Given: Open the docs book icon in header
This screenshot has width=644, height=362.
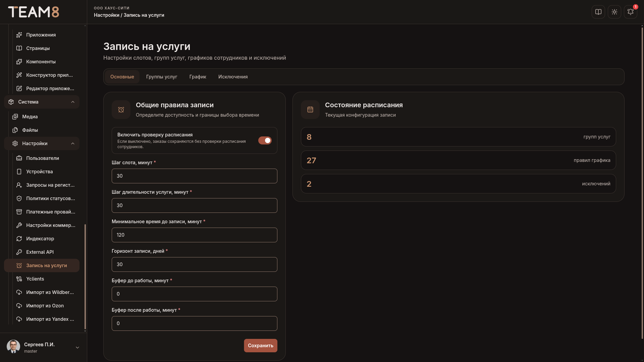Looking at the screenshot, I should [598, 12].
